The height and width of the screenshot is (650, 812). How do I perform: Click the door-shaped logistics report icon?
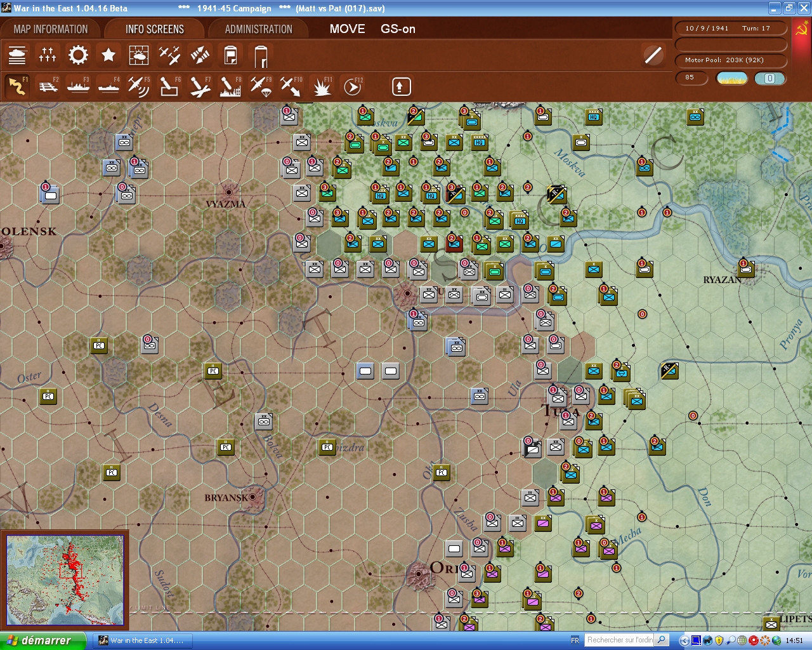point(261,56)
